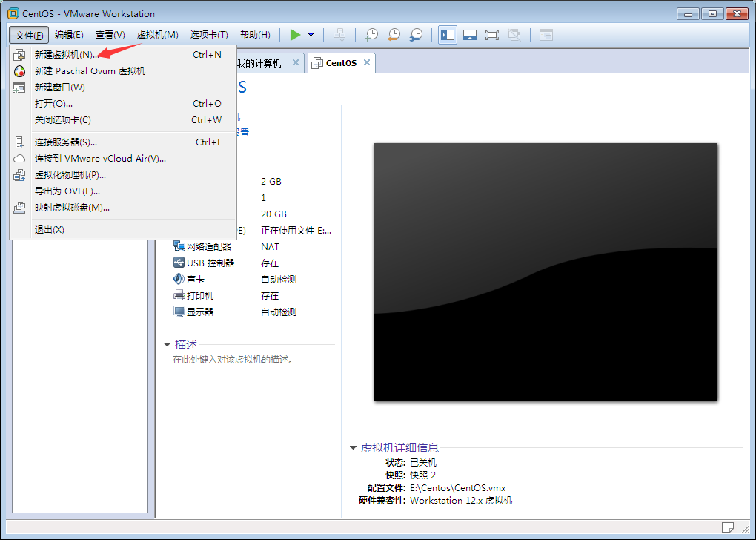Click the new window menu icon
Image resolution: width=756 pixels, height=540 pixels.
(x=19, y=88)
